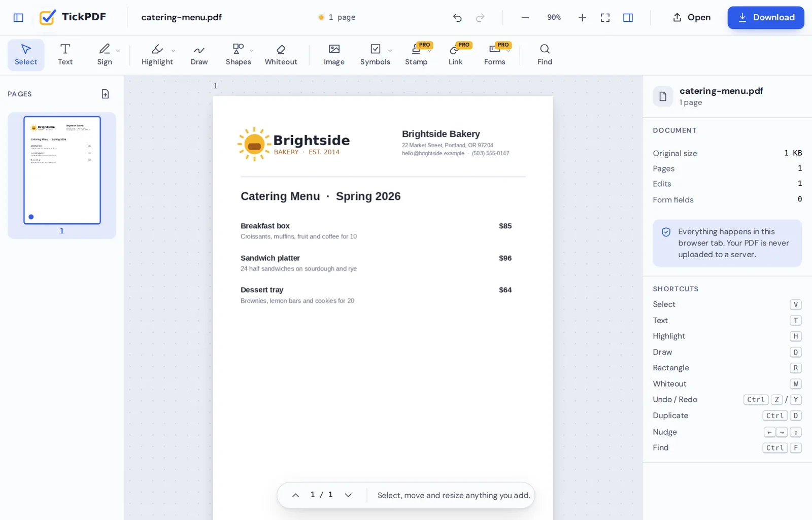Viewport: 812px width, 520px height.
Task: Select the Select cursor tool
Action: (26, 55)
